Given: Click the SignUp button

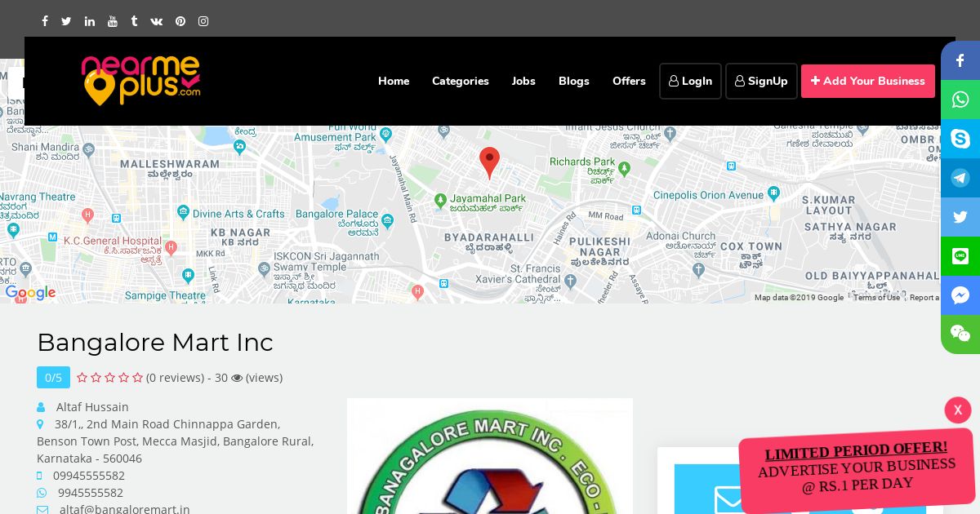Looking at the screenshot, I should coord(761,81).
